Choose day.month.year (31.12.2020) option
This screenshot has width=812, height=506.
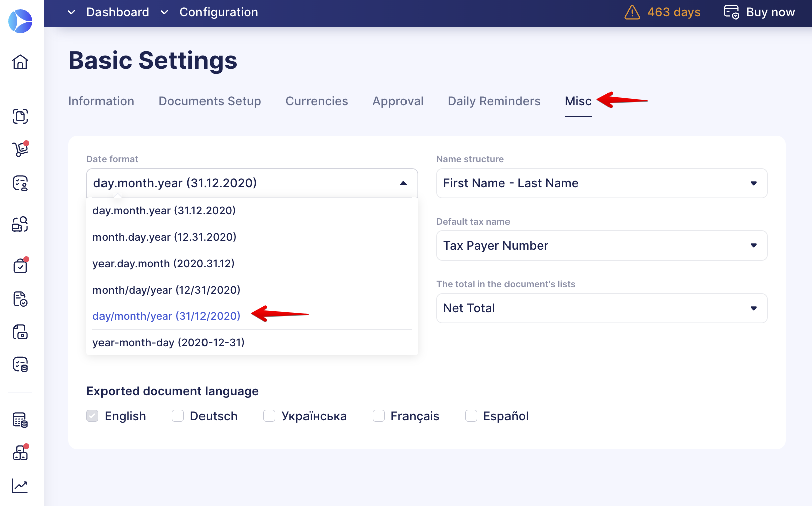[252, 211]
